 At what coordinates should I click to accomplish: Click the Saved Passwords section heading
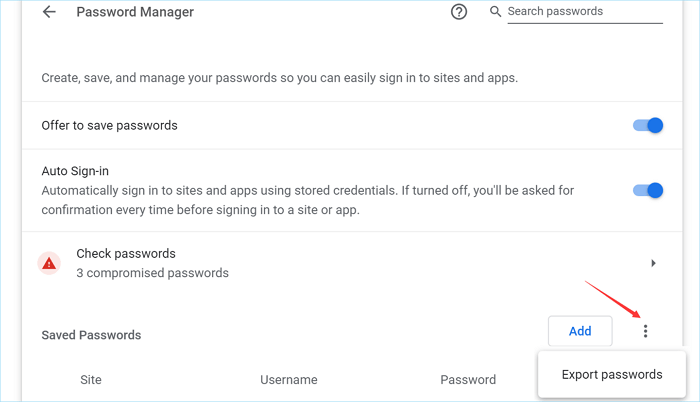(91, 335)
